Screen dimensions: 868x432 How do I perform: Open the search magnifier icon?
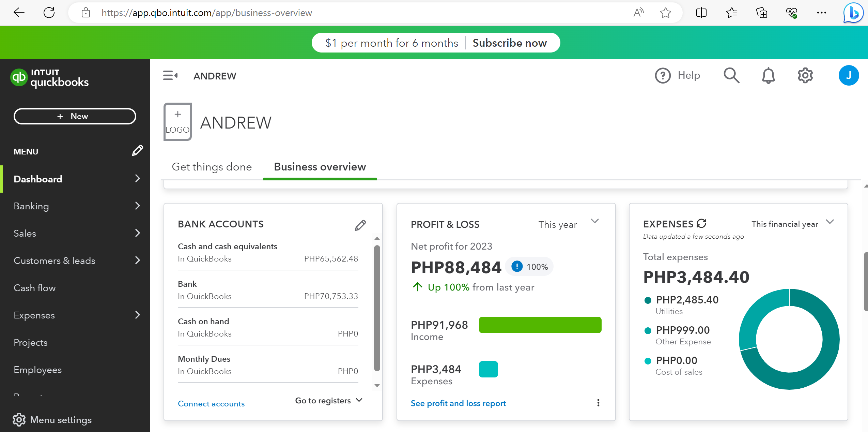(731, 75)
